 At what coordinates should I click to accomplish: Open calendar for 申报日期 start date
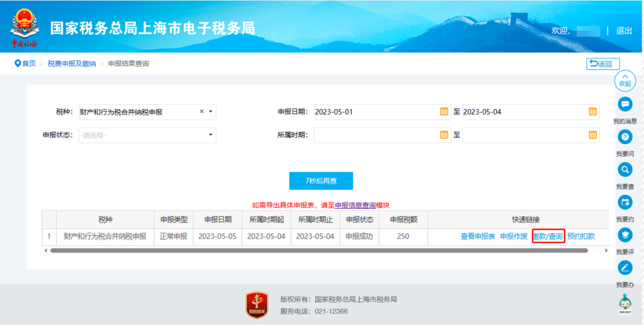[x=444, y=112]
